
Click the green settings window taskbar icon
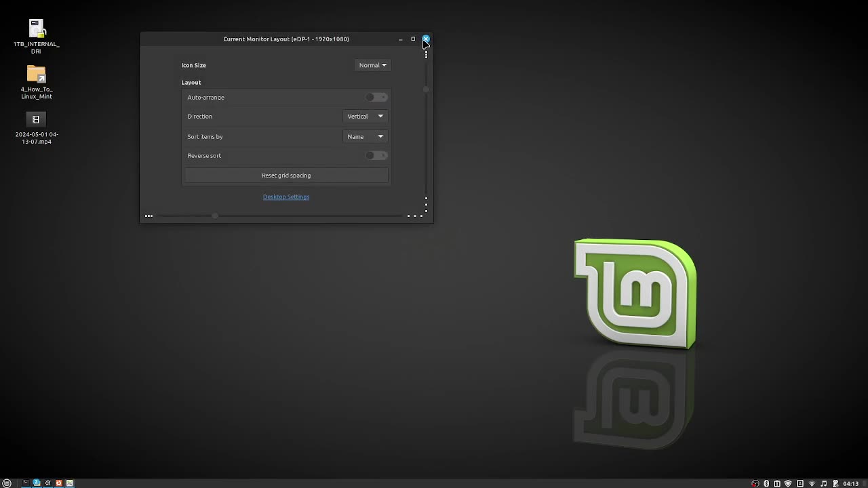point(69,483)
